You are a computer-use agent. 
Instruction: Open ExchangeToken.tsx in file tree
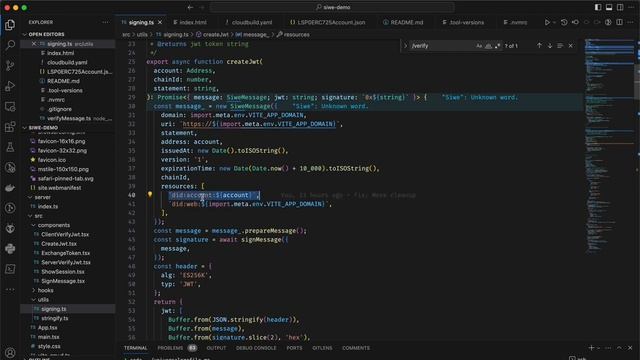(x=65, y=253)
